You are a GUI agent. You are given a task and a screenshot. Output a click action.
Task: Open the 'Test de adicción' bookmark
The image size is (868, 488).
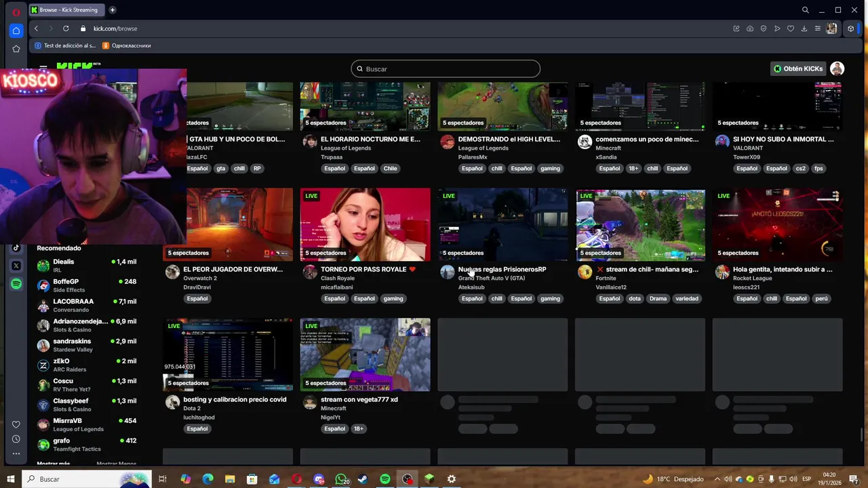coord(65,45)
